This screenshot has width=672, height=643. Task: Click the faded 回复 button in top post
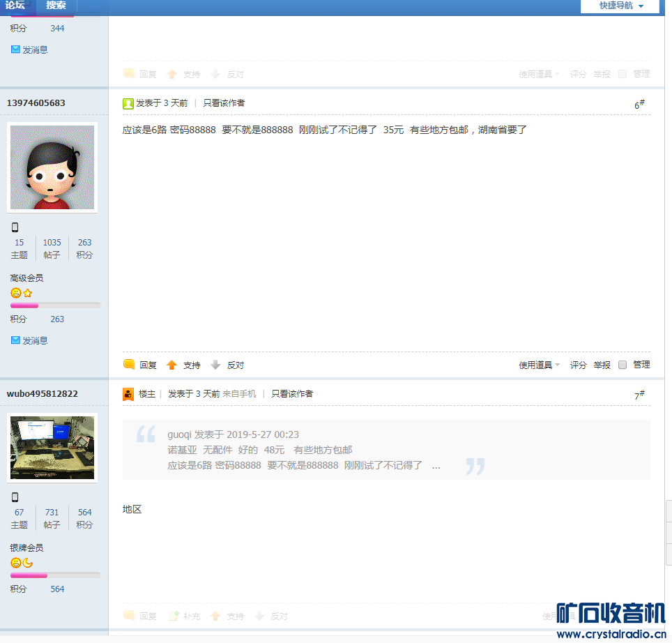point(148,75)
